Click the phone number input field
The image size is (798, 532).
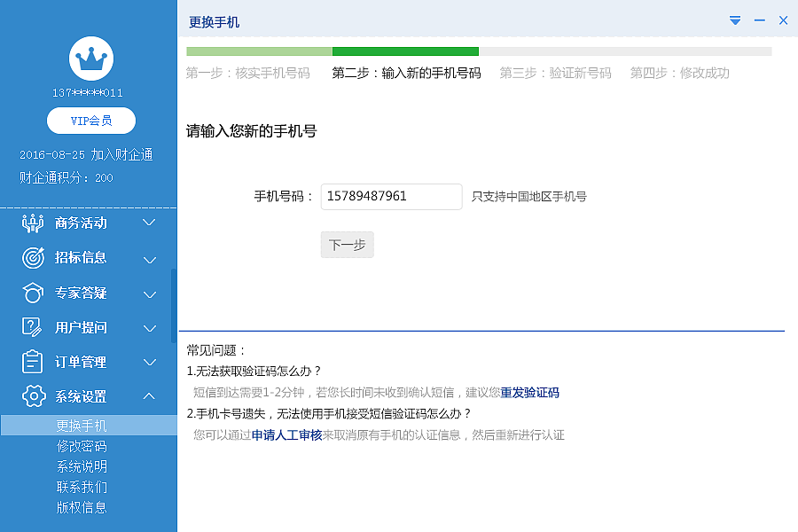click(391, 196)
